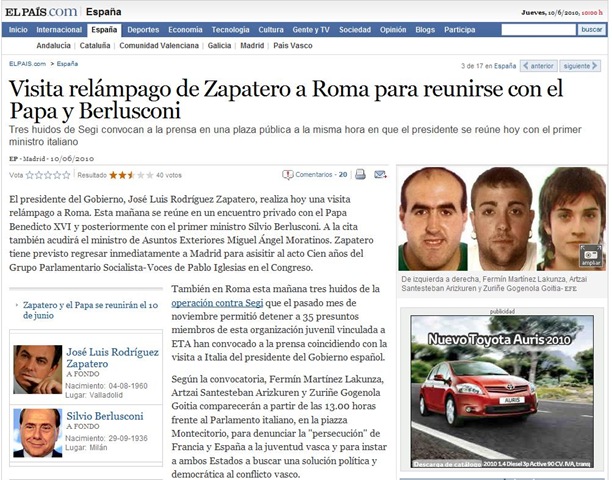
Task: Open the Opinión section tab
Action: pos(393,30)
